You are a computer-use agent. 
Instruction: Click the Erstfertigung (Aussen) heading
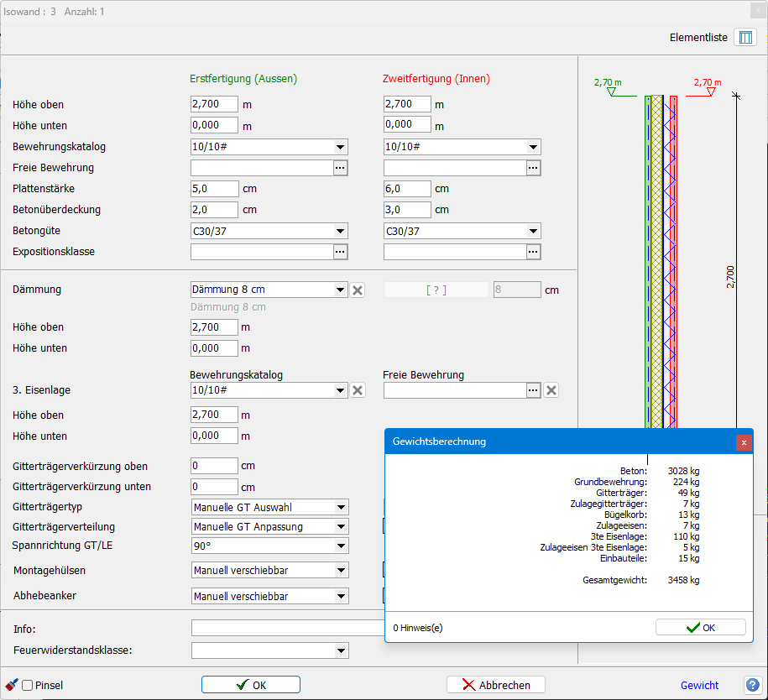coord(243,79)
